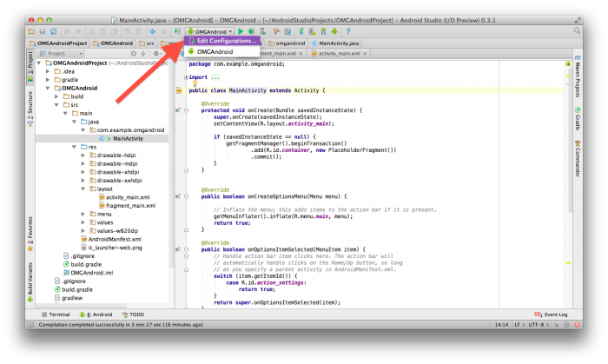Expand the collapsed import block
Screen dimensions: 608x364
pos(186,77)
